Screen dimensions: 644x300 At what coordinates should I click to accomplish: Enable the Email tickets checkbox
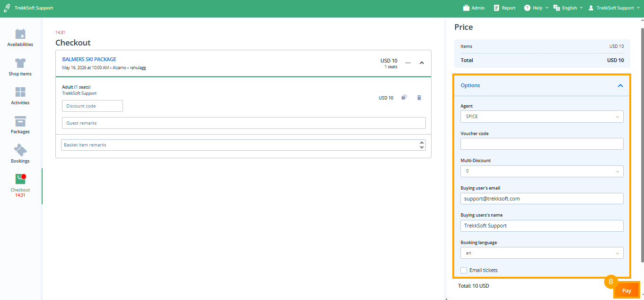[x=464, y=270]
